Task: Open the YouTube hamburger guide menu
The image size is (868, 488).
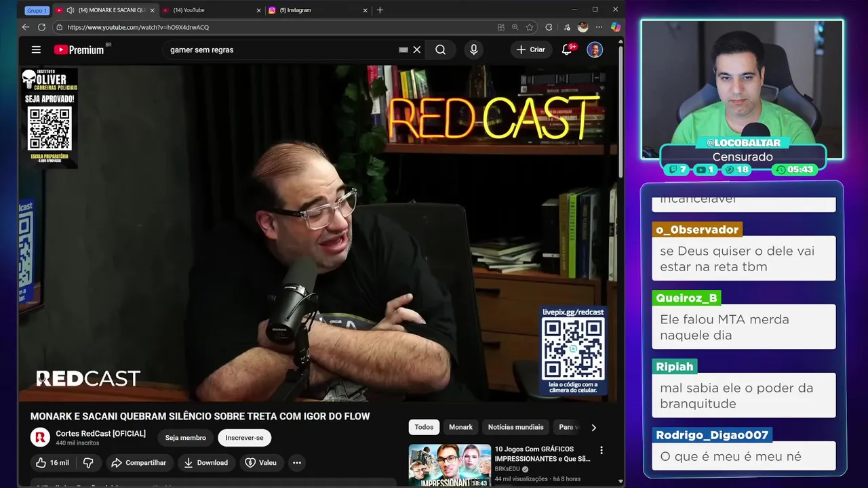Action: tap(36, 49)
